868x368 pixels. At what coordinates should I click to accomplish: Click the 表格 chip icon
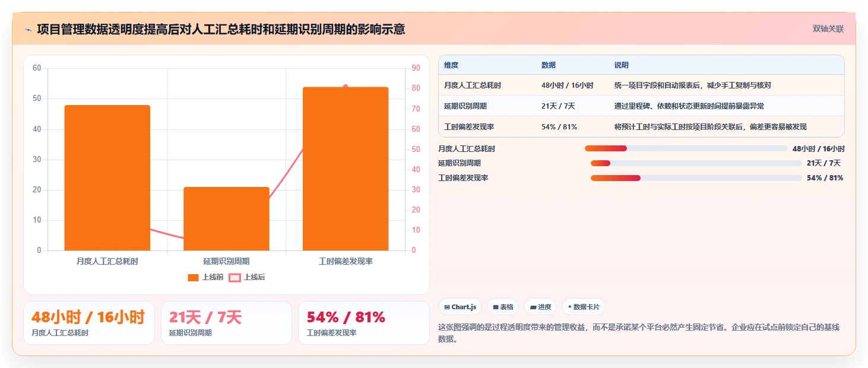(x=495, y=307)
